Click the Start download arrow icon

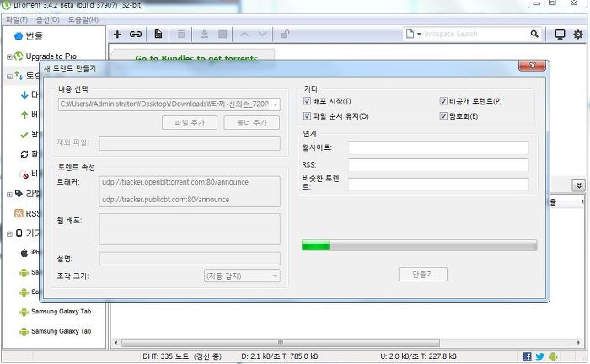(x=204, y=35)
